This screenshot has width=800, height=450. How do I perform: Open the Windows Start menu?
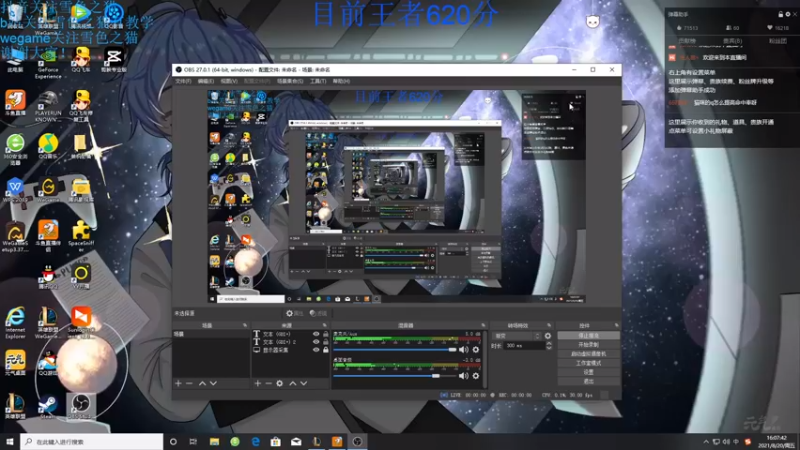pyautogui.click(x=10, y=442)
